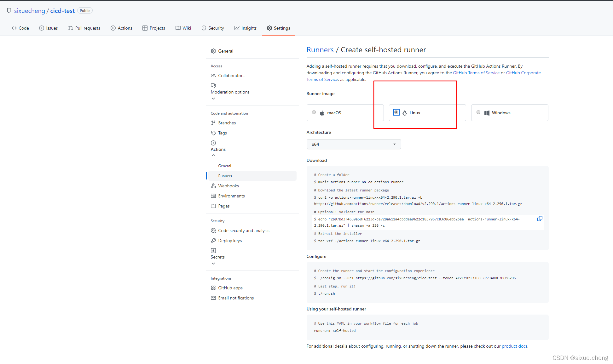Screen dimensions: 613x364
Task: Open General under Actions in sidebar
Action: pos(225,166)
